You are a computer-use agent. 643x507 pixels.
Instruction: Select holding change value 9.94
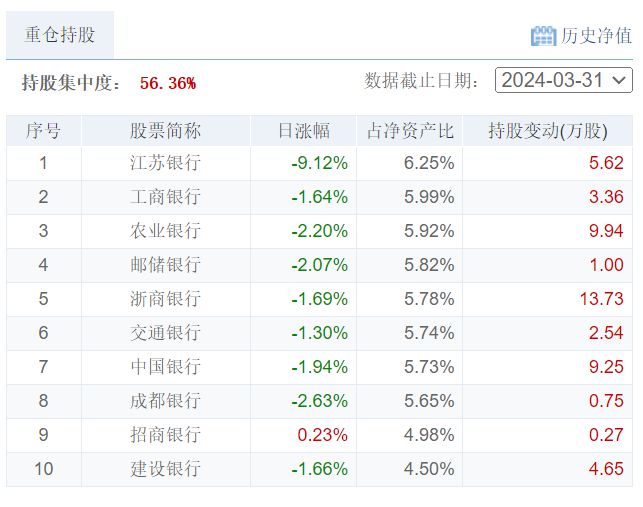607,231
